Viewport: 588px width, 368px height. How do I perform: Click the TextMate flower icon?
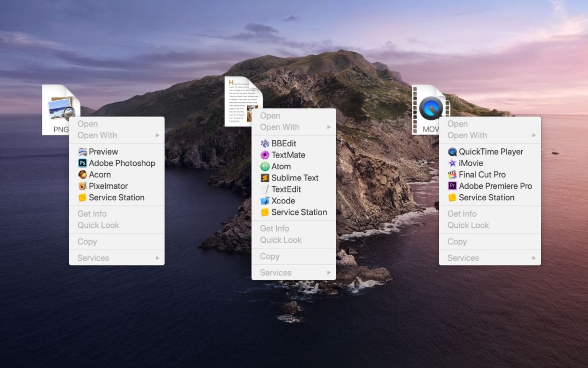265,155
